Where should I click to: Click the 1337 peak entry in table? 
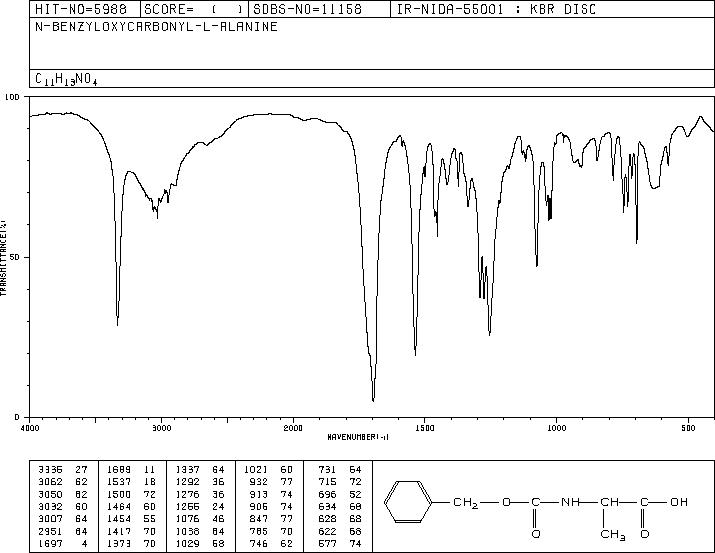(200, 470)
